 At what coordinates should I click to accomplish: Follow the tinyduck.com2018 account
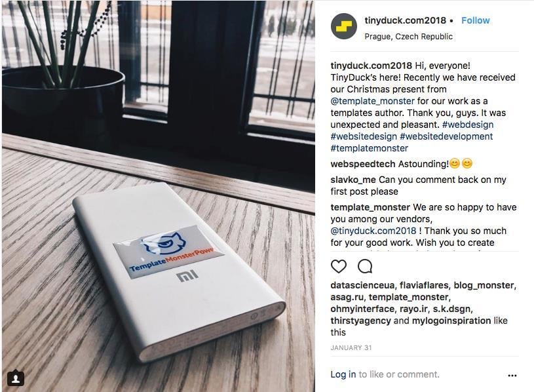tap(476, 20)
